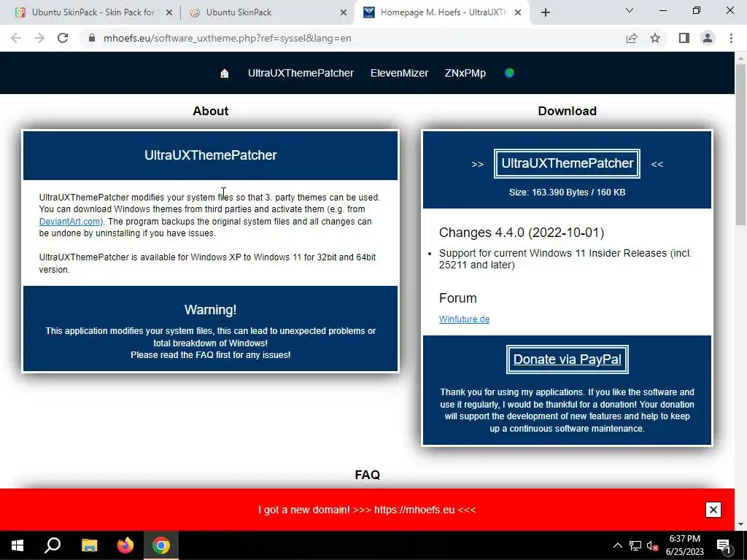Screen dimensions: 747x560
Task: Open the Chrome side panel
Action: coord(684,38)
